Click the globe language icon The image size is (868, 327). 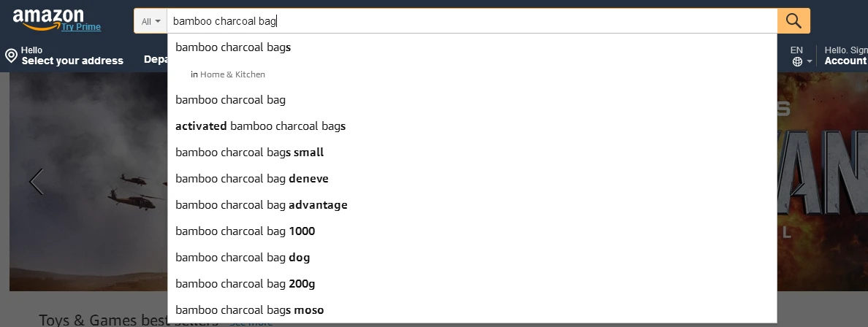[x=797, y=61]
